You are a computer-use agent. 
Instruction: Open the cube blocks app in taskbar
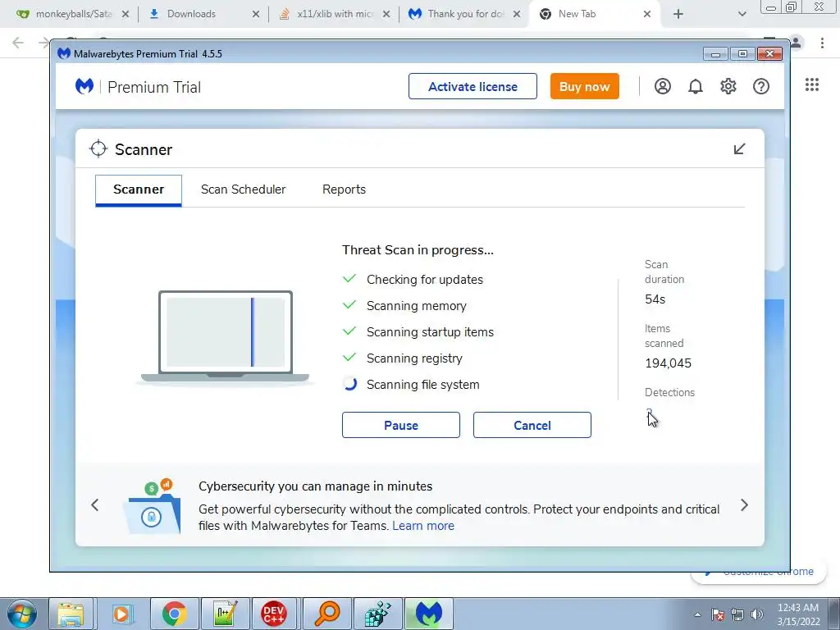point(377,614)
